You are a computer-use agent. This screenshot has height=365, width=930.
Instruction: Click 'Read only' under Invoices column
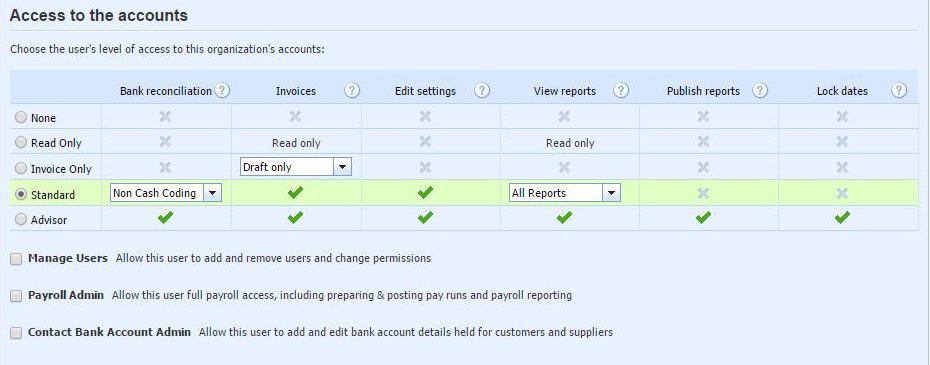[296, 143]
